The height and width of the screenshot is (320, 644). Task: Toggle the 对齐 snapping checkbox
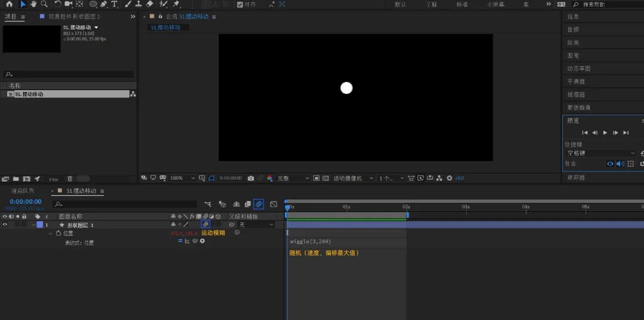click(240, 5)
